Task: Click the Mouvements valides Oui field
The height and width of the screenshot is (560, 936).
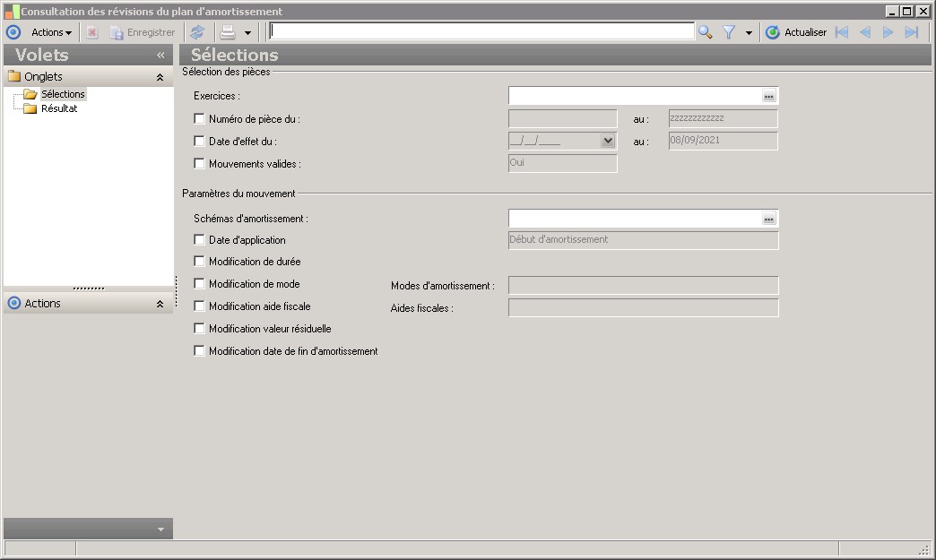Action: [563, 163]
